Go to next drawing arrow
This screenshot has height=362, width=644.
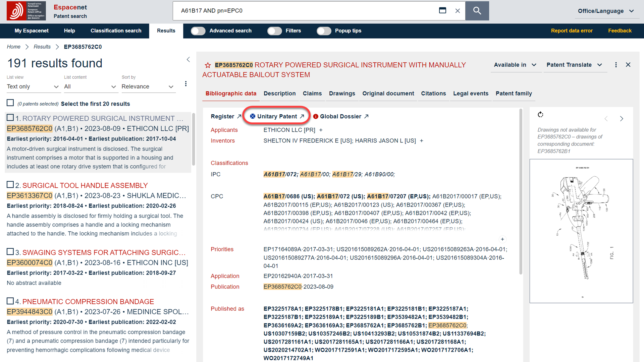pos(622,119)
